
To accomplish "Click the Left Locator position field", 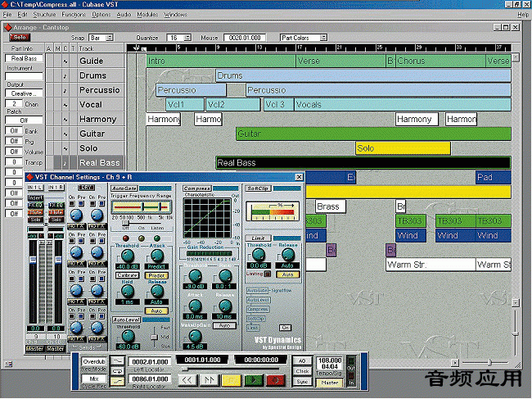I will (150, 362).
